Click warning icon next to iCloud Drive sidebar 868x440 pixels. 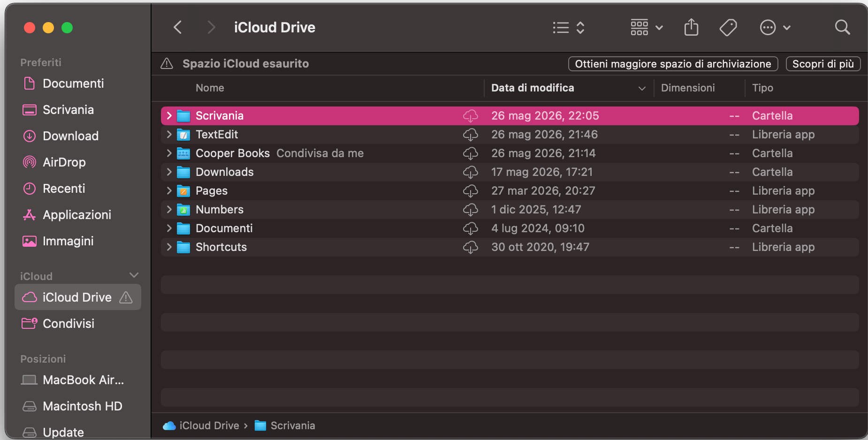tap(126, 297)
